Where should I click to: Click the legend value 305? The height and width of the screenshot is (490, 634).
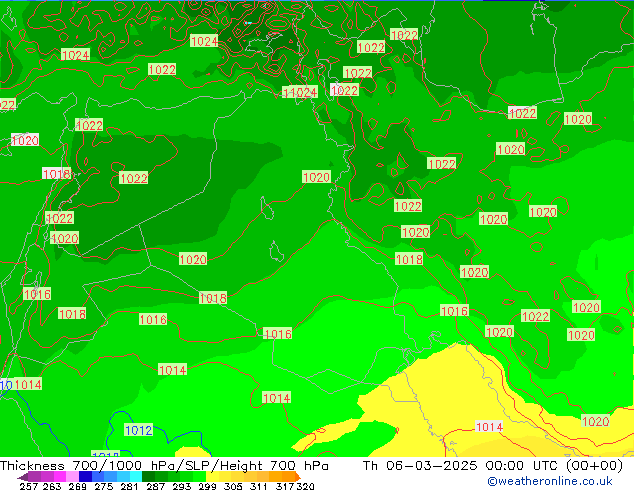pos(233,486)
